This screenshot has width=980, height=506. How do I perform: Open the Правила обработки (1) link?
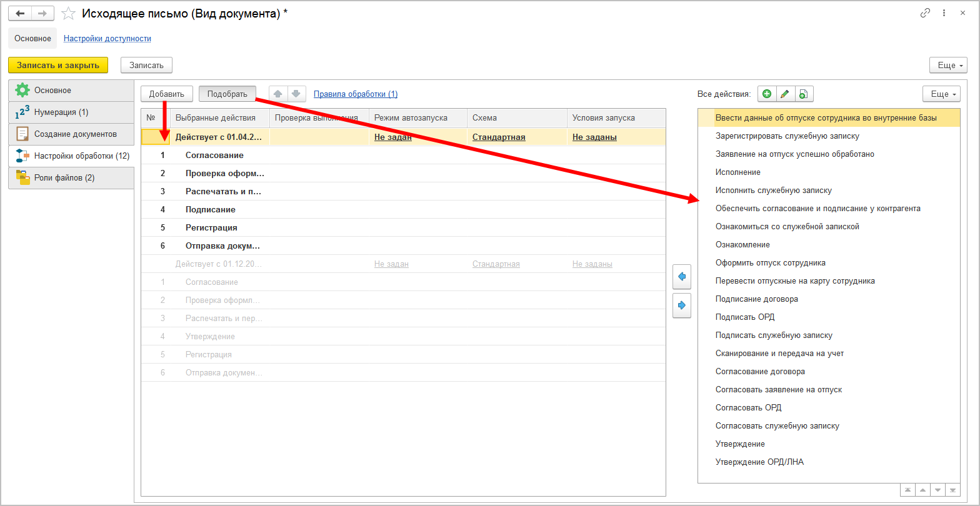coord(355,94)
